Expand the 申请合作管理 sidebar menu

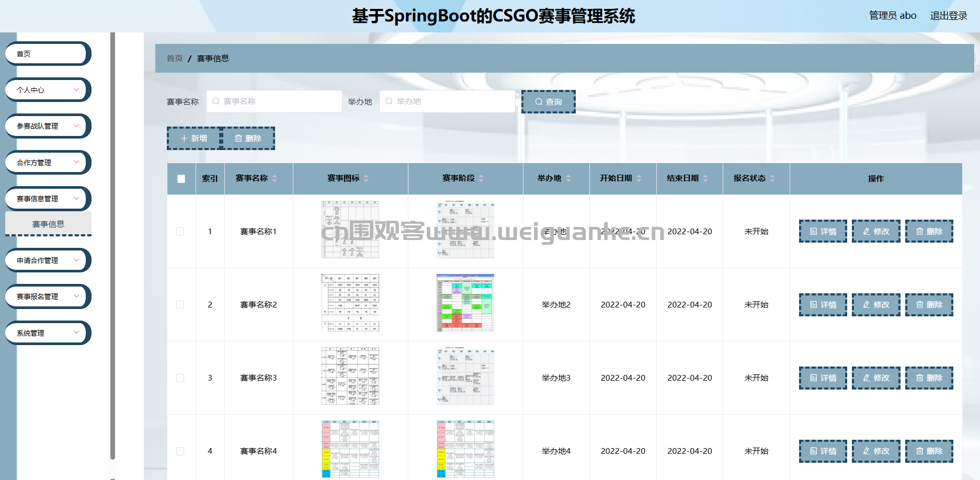tap(47, 260)
